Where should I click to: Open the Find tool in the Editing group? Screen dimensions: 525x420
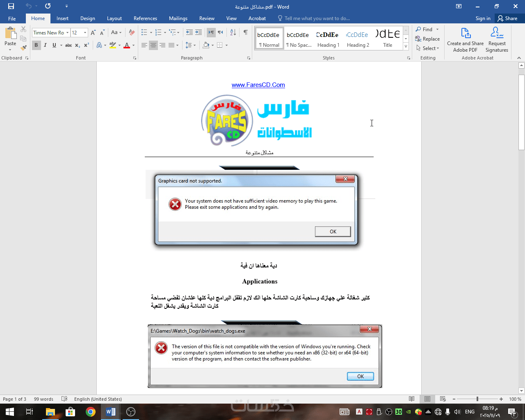[x=424, y=30]
